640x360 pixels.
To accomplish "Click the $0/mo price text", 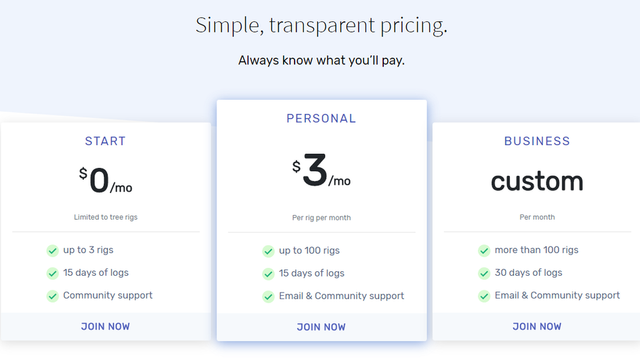I will (106, 180).
